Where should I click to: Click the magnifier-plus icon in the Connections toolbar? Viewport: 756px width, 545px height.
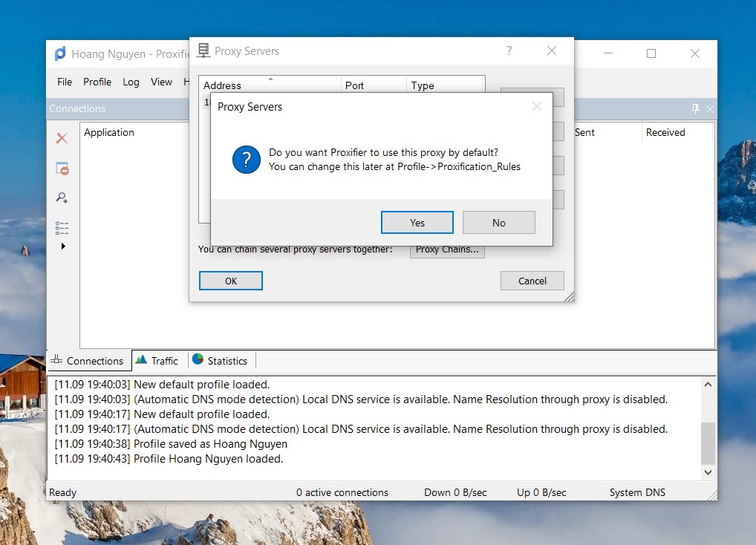click(x=62, y=198)
